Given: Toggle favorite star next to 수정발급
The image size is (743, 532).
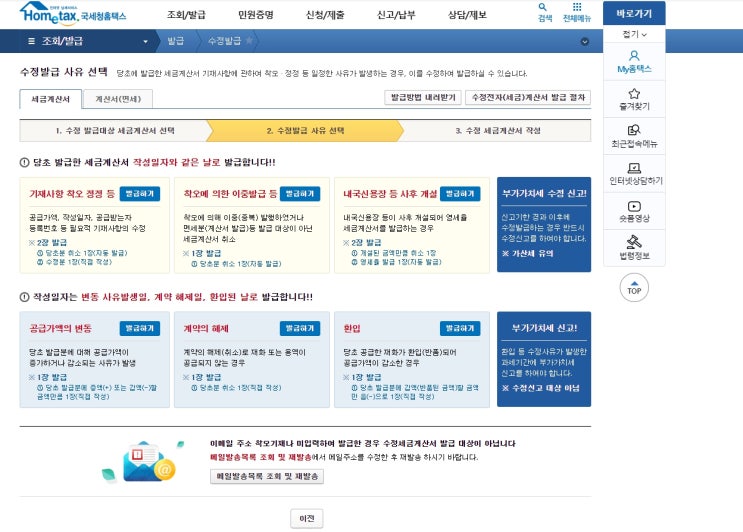Looking at the screenshot, I should click(249, 41).
